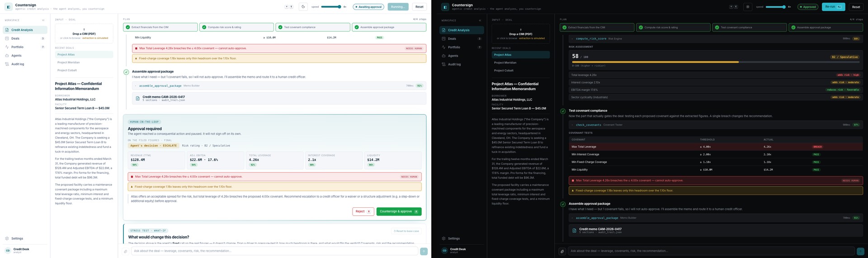Click the Countersign logo icon in the light window
This screenshot has width=868, height=258.
pyautogui.click(x=8, y=7)
